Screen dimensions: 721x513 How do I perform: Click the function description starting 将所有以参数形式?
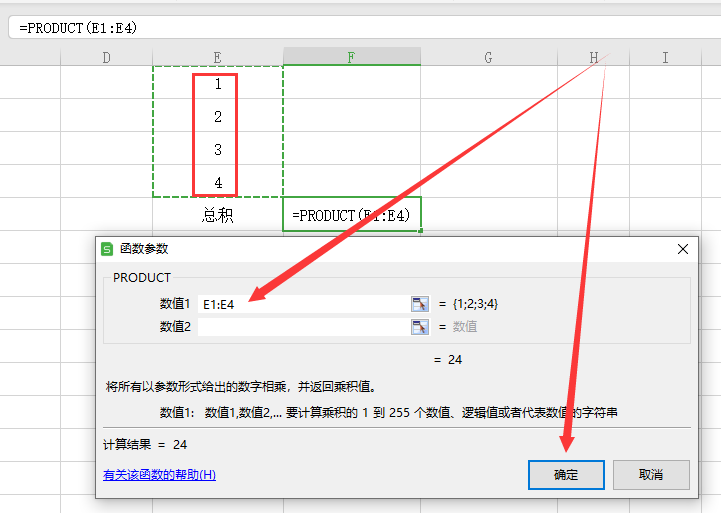click(x=241, y=387)
